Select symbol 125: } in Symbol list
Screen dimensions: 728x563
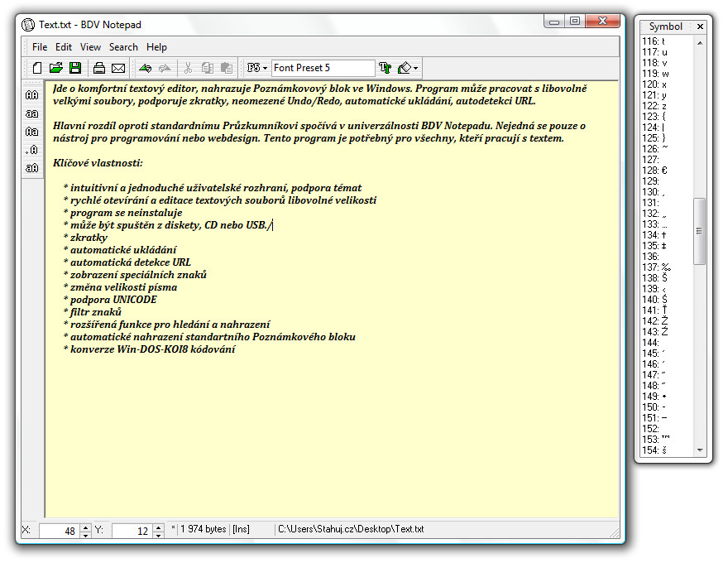[x=654, y=138]
